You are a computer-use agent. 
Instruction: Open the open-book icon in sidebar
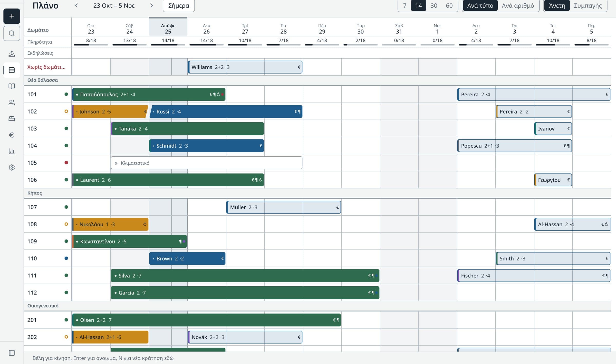tap(12, 86)
